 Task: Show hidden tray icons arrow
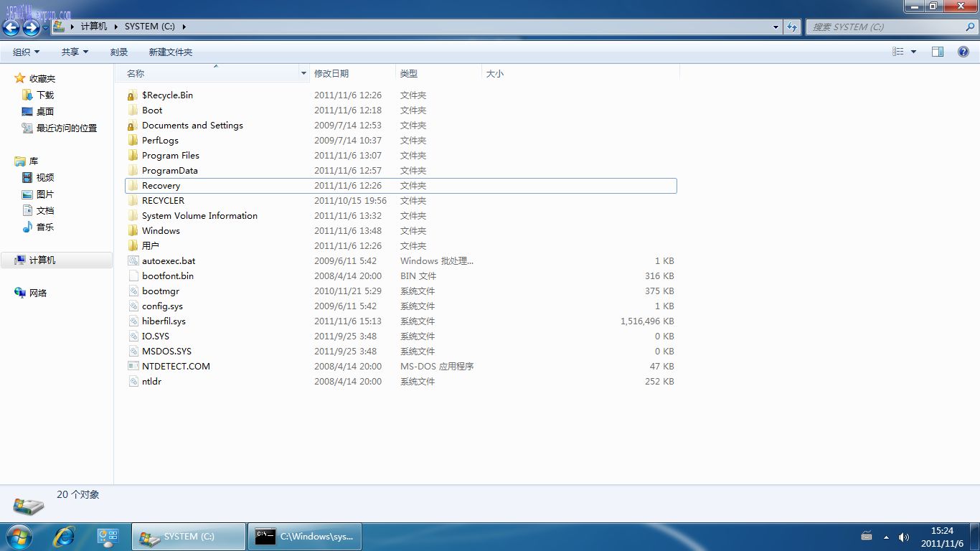click(x=886, y=537)
